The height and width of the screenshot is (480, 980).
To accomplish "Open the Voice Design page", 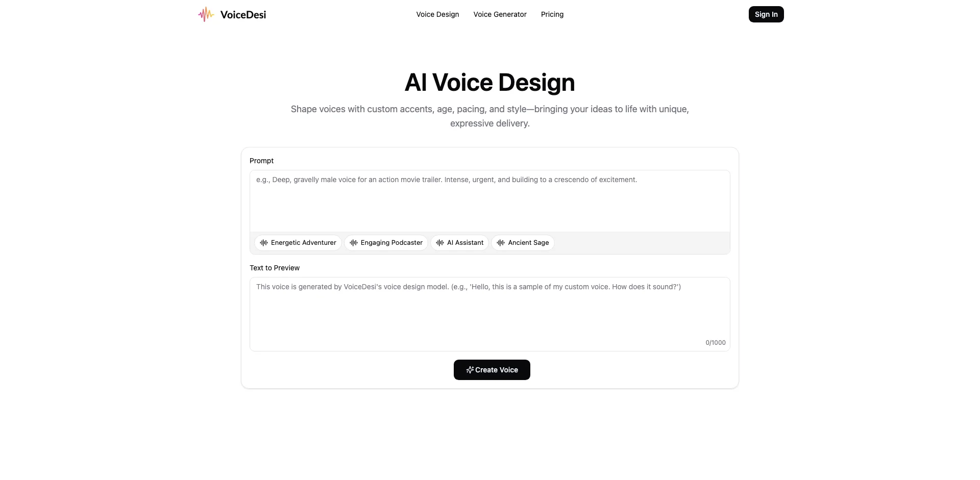I will click(x=437, y=14).
